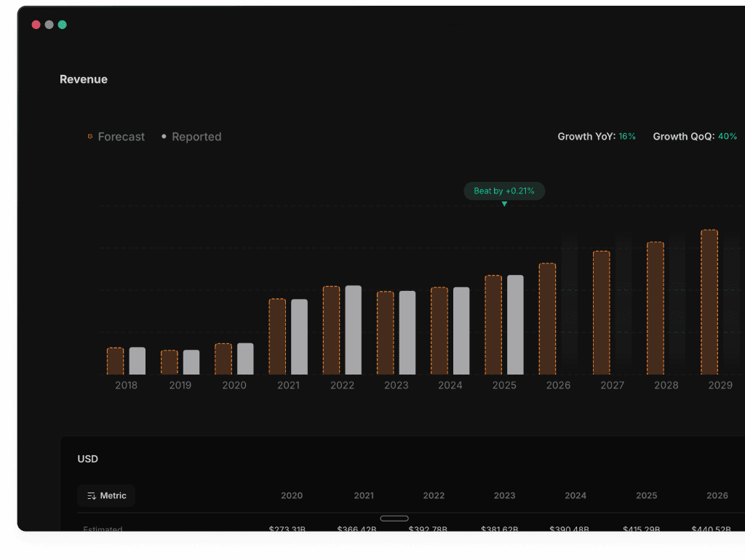Screen dimensions: 745x560
Task: Click the Growth QoQ 40% value
Action: 728,136
